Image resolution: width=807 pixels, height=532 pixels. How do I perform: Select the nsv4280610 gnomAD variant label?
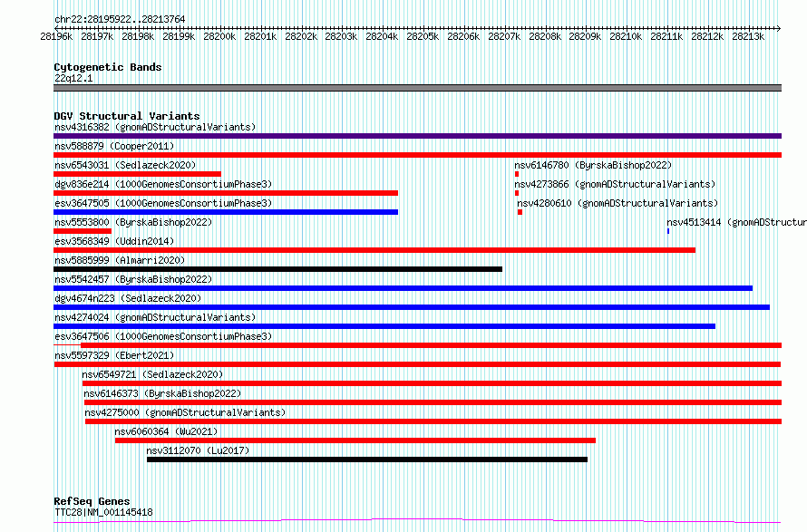tap(617, 203)
